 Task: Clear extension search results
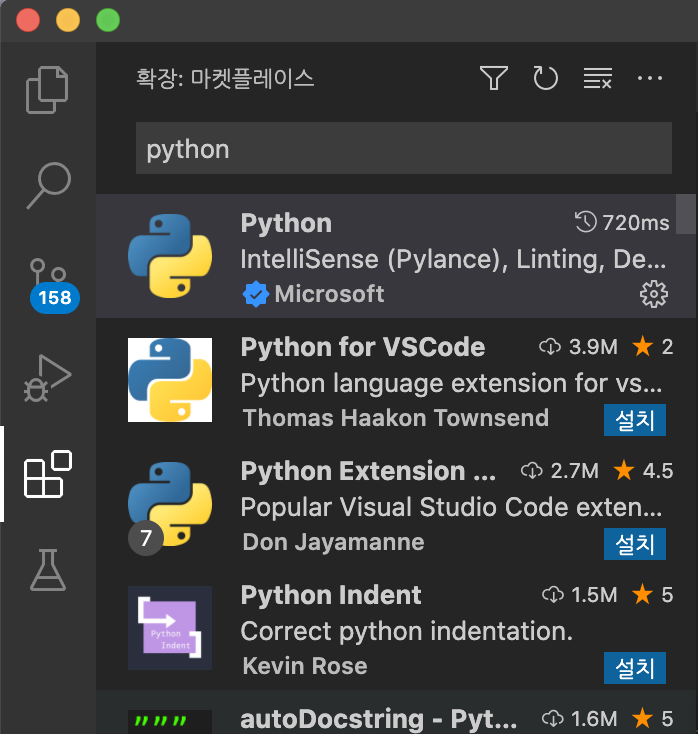[597, 78]
